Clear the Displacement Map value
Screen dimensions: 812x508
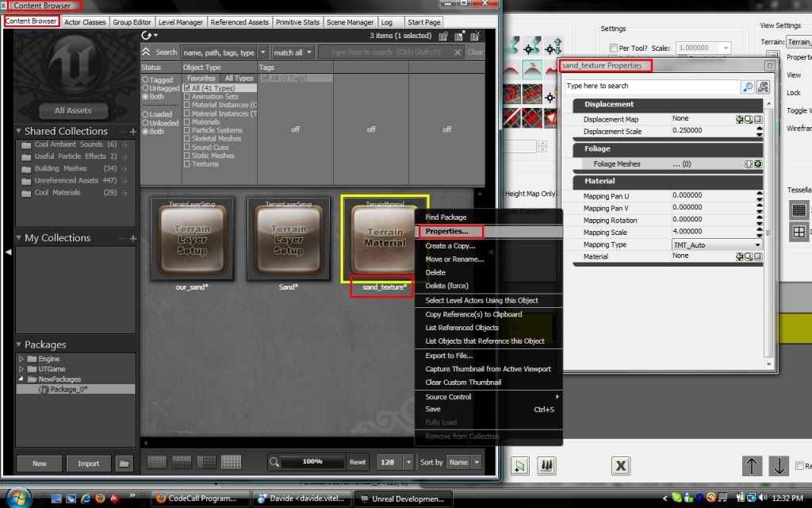[758, 119]
